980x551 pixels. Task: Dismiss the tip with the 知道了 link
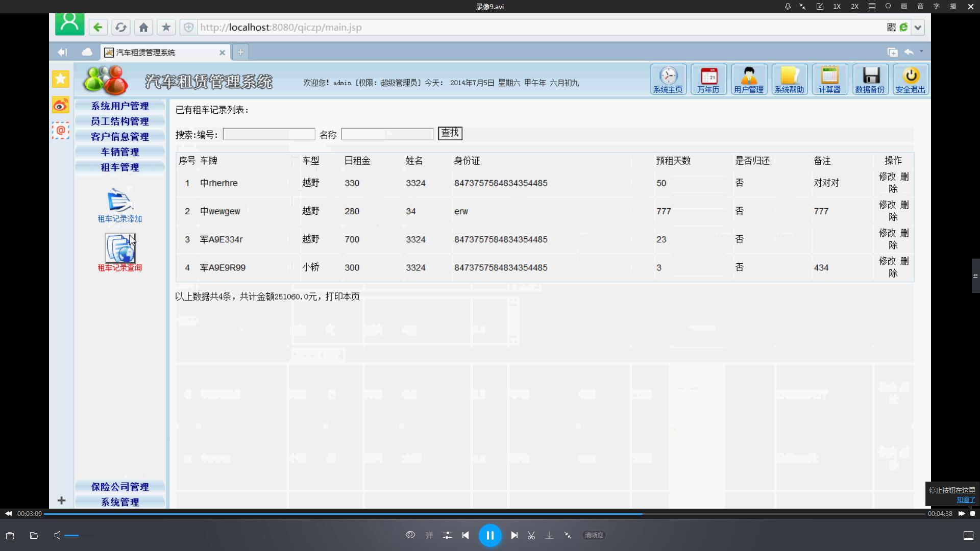966,500
